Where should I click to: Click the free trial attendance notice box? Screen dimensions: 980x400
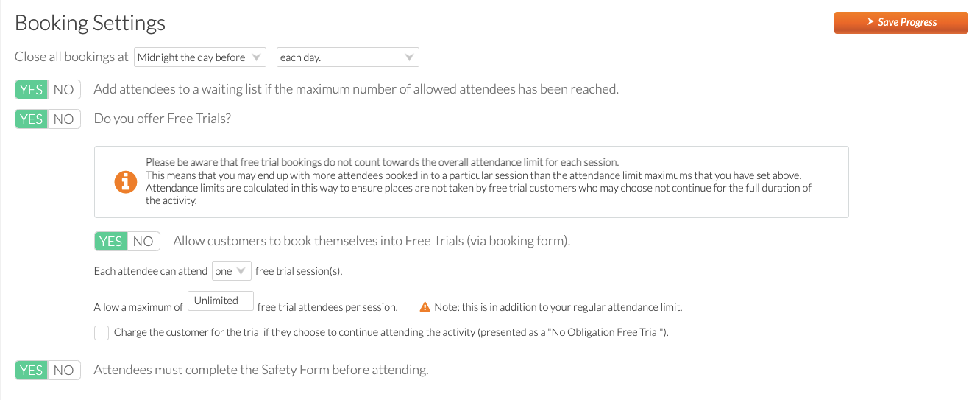click(472, 182)
